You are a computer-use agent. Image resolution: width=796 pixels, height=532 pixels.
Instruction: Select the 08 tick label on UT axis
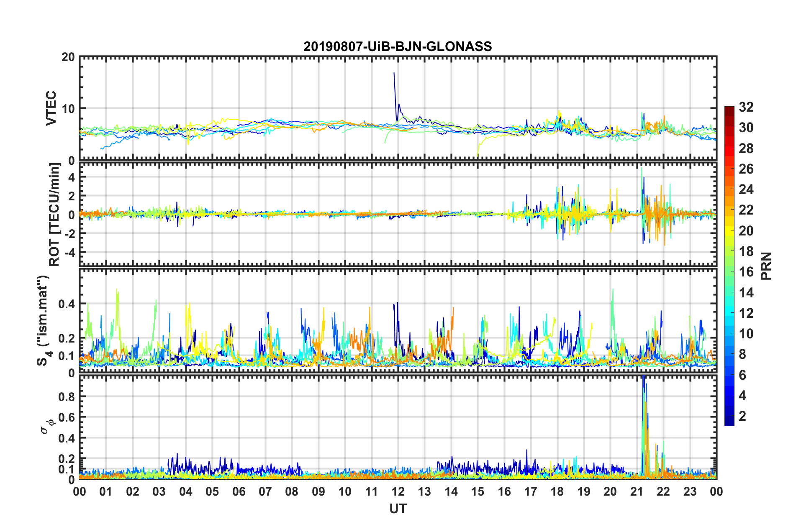click(x=292, y=491)
